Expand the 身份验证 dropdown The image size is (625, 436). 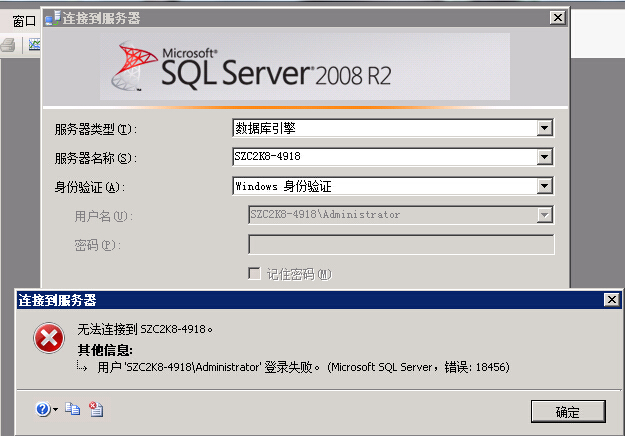(x=545, y=186)
